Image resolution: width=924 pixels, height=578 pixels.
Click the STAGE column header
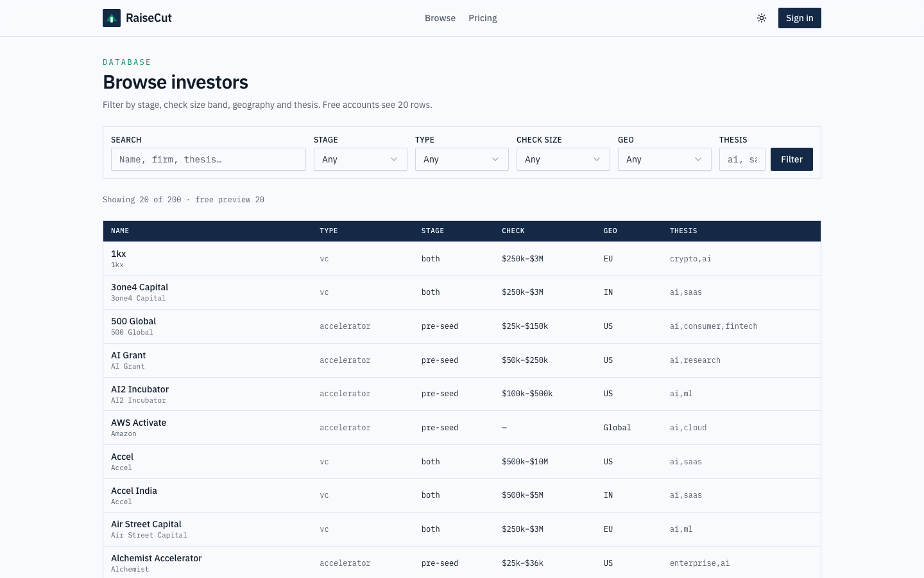[432, 231]
